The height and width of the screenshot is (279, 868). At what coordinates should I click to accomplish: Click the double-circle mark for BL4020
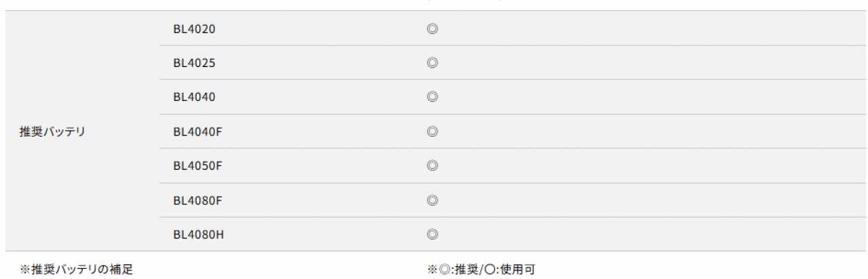tap(432, 28)
